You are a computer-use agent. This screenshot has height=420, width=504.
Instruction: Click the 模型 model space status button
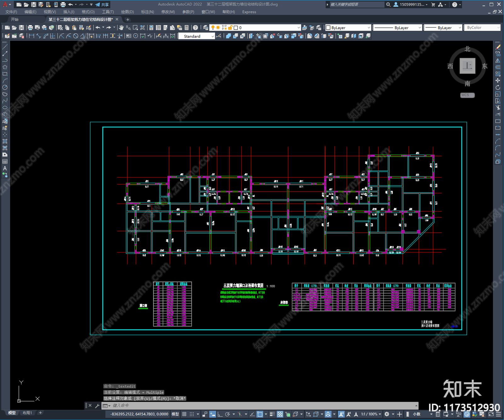coord(175,414)
